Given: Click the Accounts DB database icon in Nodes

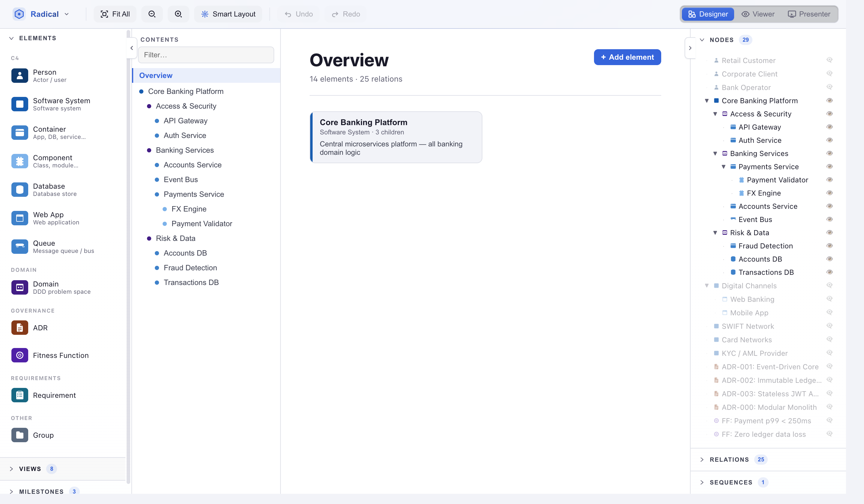Looking at the screenshot, I should [733, 259].
